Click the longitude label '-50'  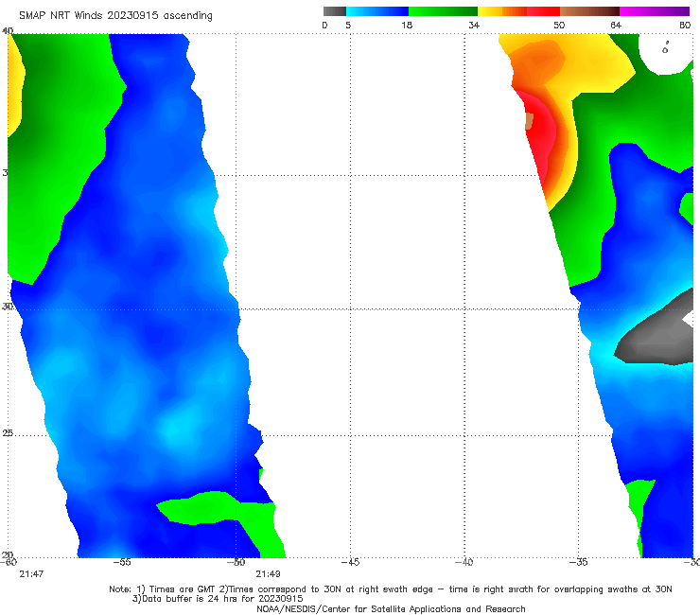click(x=236, y=562)
